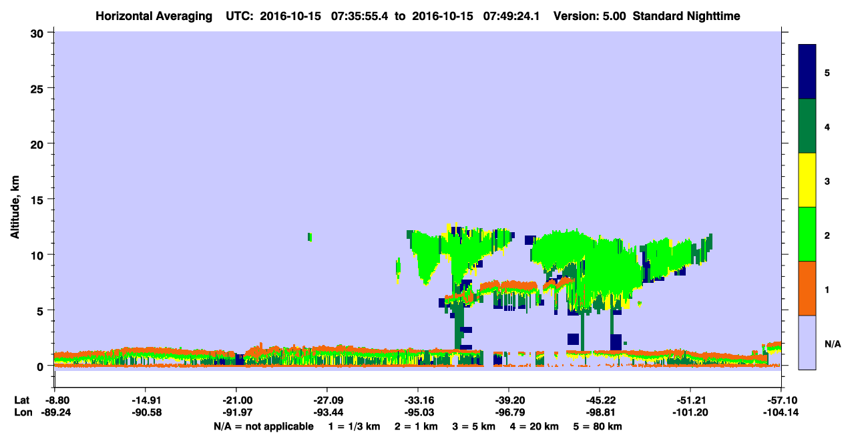Click the legend entry '4 = 20 km'
868x445 pixels.
[534, 426]
